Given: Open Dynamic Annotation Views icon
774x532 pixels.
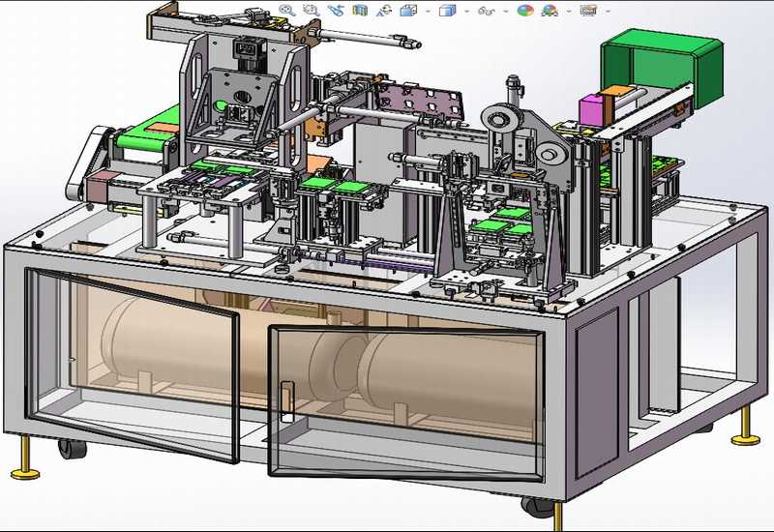Looking at the screenshot, I should (384, 11).
